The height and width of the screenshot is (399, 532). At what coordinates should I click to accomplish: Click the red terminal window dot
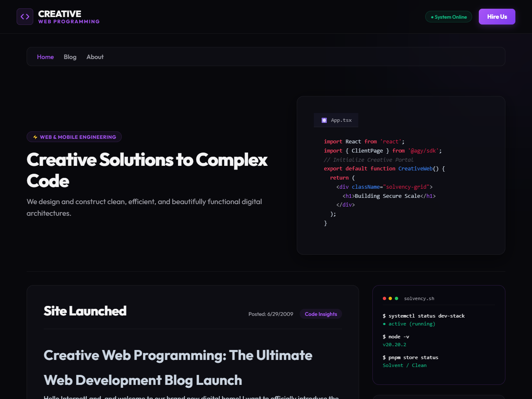coord(384,298)
